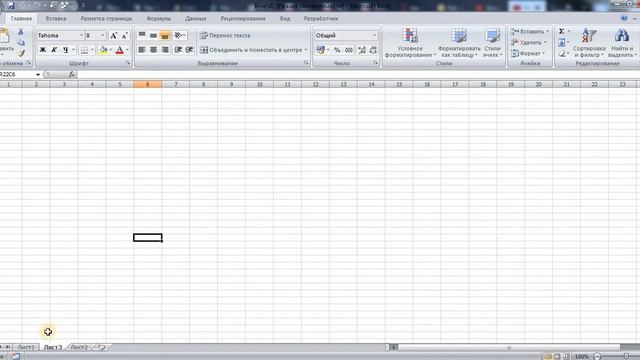The height and width of the screenshot is (360, 640).
Task: Decrease decimal places
Action: (x=373, y=50)
